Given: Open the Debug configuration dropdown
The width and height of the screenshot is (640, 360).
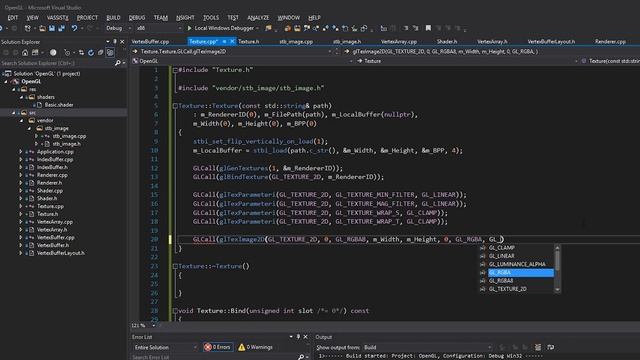Looking at the screenshot, I should point(118,28).
